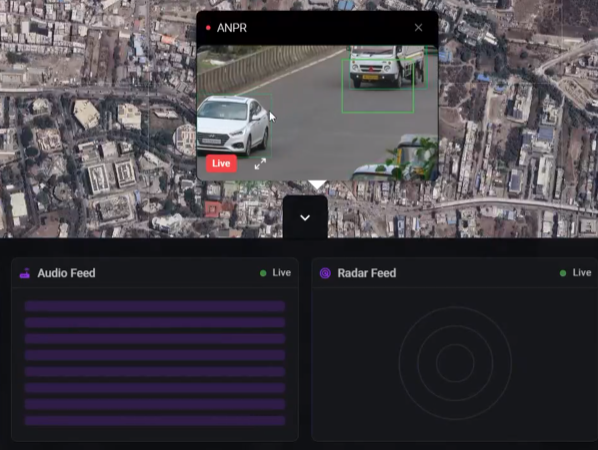598x450 pixels.
Task: Click the red-roofed building on the map
Action: coord(213,209)
